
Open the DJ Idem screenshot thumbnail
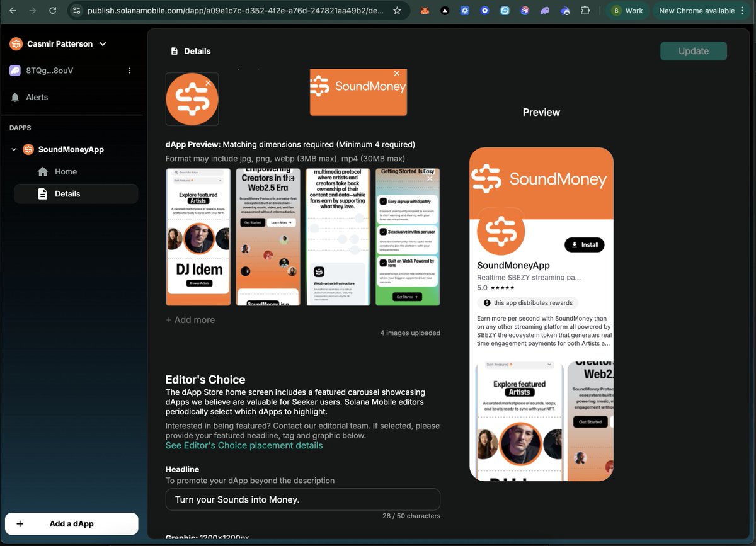point(198,237)
